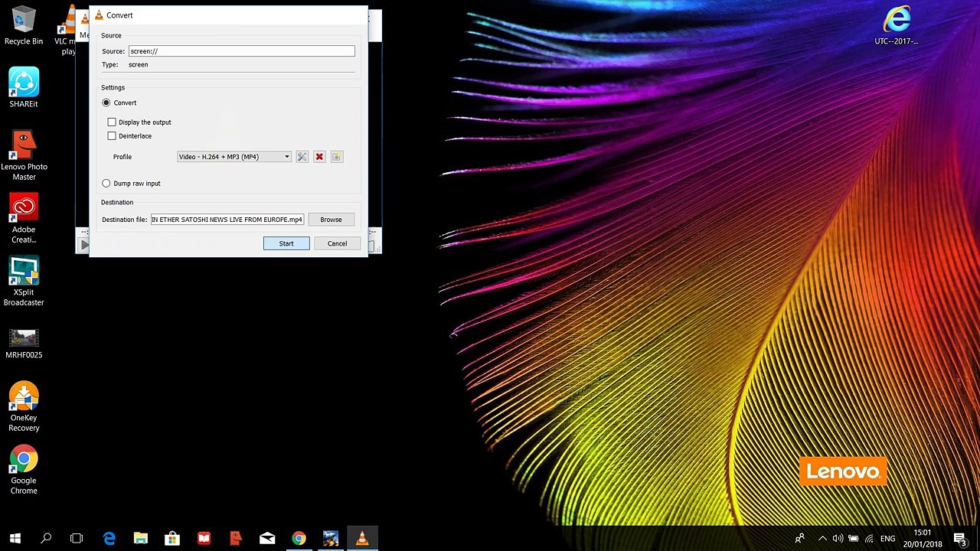Viewport: 980px width, 551px height.
Task: Show hidden system tray icons chevron
Action: pos(822,539)
